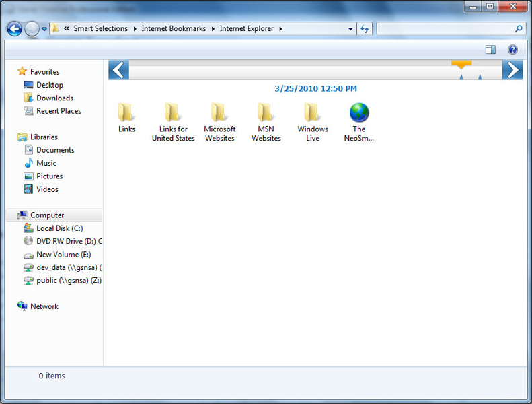Open the arrow after Internet Explorer
The height and width of the screenshot is (404, 532).
coord(280,29)
